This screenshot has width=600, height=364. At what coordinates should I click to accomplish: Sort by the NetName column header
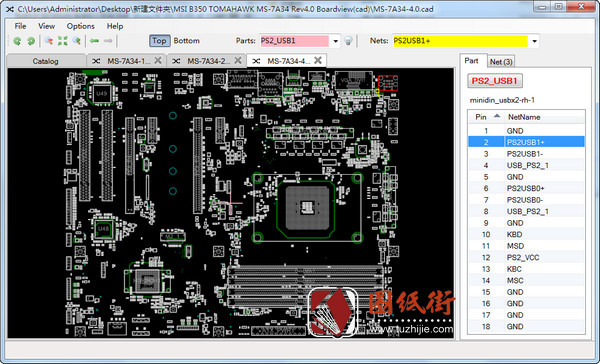click(x=544, y=117)
